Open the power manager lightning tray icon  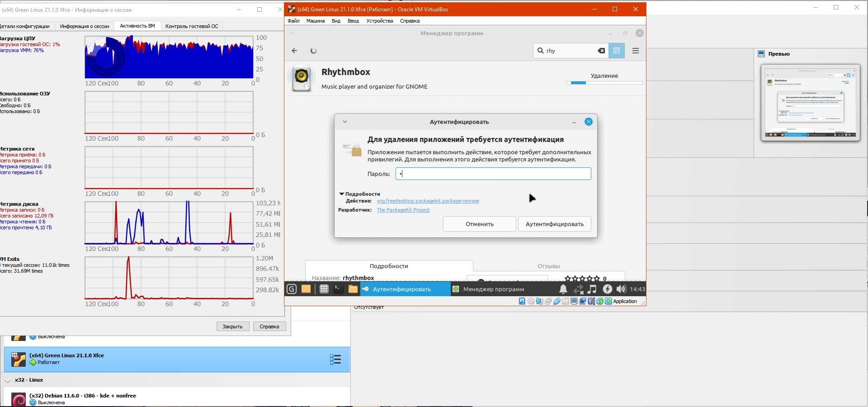[607, 289]
